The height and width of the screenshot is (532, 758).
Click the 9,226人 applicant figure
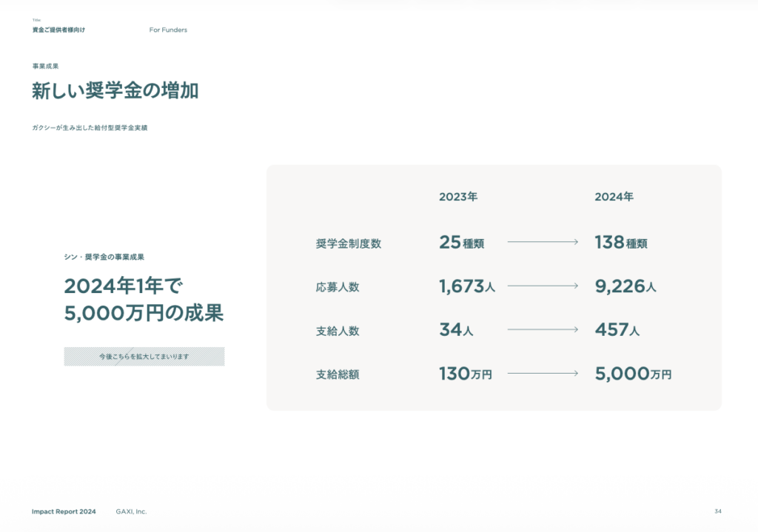point(625,286)
